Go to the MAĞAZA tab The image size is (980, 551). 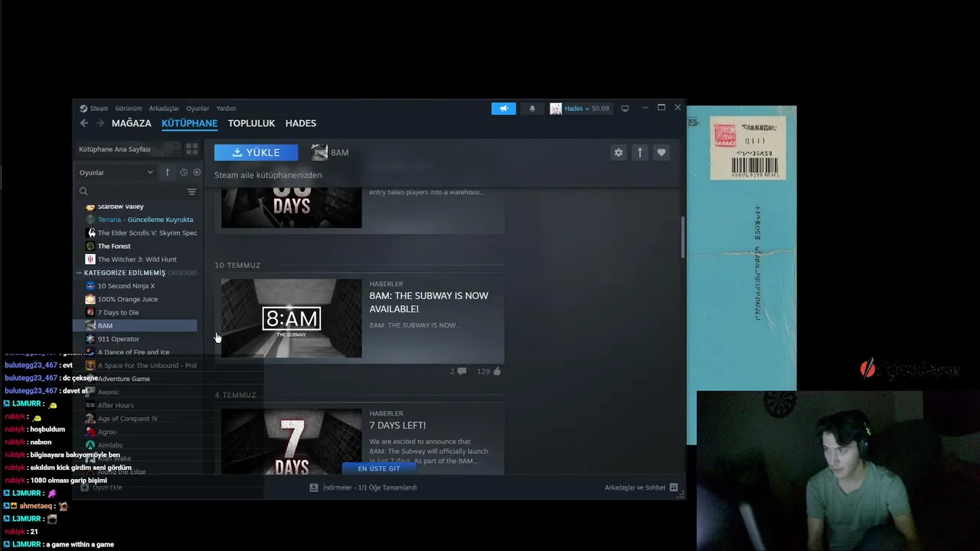132,123
